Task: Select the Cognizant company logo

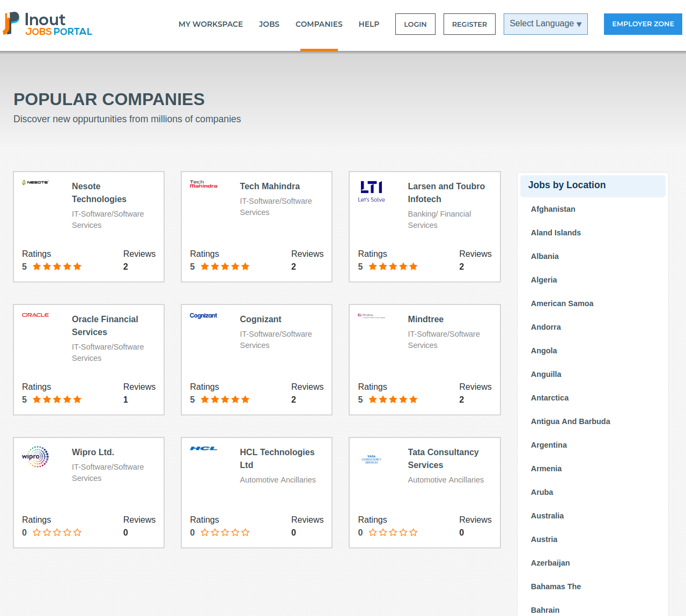Action: point(203,316)
